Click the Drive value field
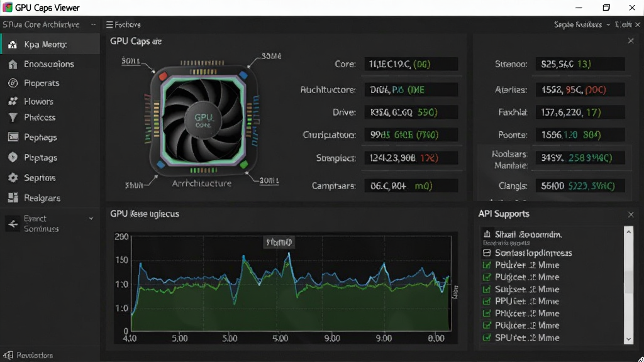Viewport: 644px width, 362px height. (x=411, y=112)
